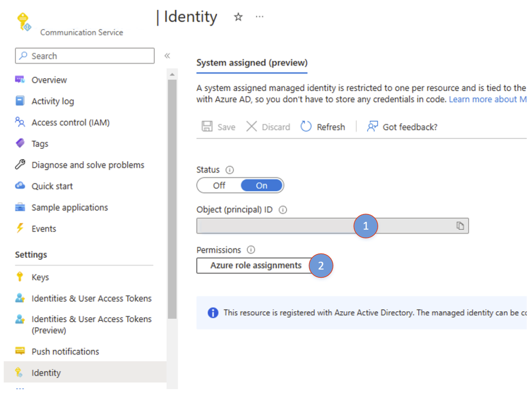Screen dimensions: 532x396
Task: Click the Save button label
Action: coord(226,127)
